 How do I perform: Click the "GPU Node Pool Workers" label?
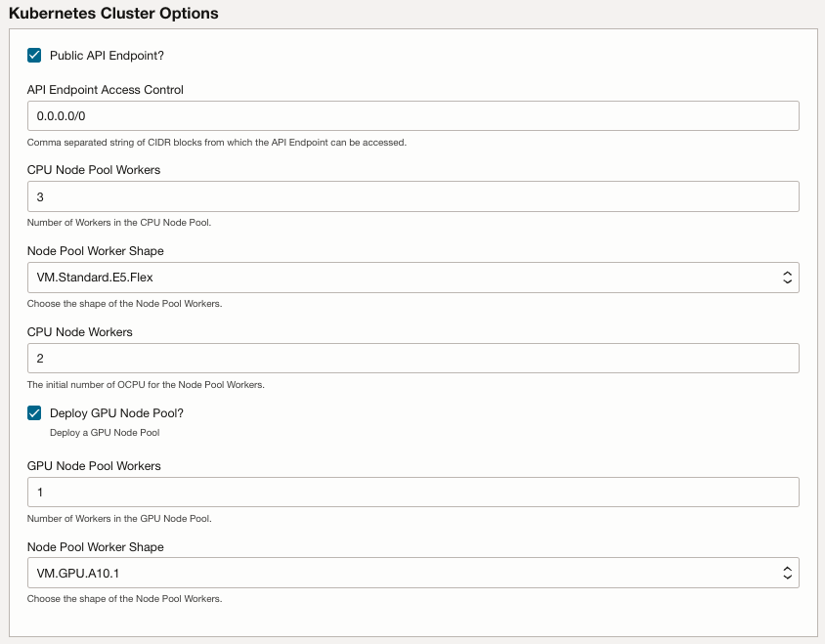tap(94, 466)
